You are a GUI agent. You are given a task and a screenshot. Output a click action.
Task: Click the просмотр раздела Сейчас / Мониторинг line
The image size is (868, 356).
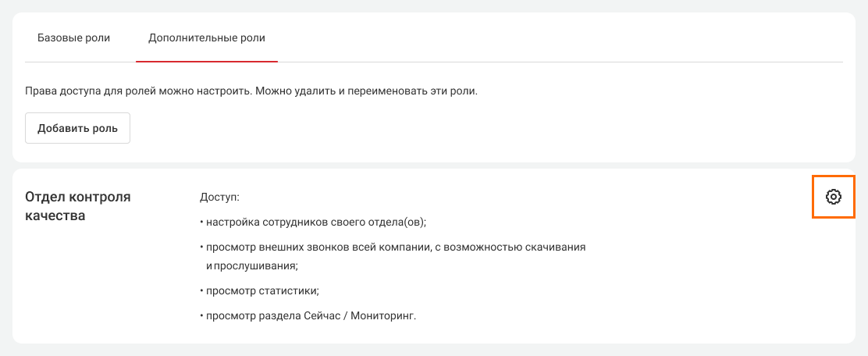pos(311,315)
